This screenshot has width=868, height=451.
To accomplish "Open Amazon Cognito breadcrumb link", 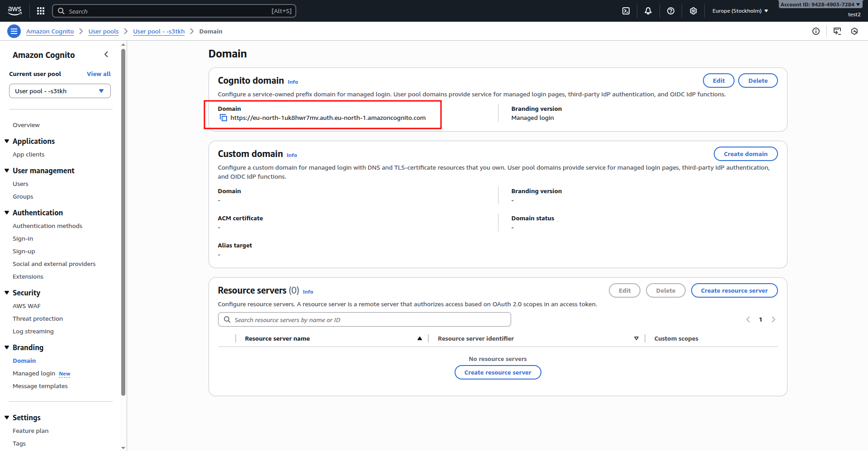I will [x=50, y=31].
